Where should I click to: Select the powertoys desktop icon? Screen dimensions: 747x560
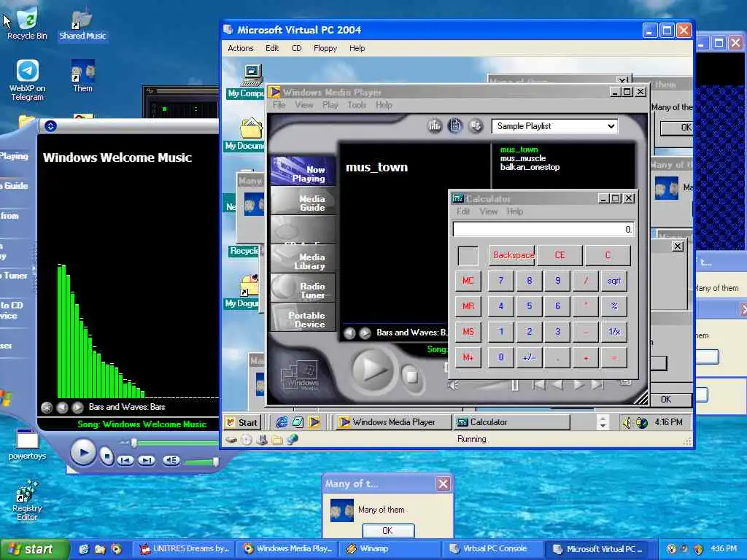tap(27, 444)
